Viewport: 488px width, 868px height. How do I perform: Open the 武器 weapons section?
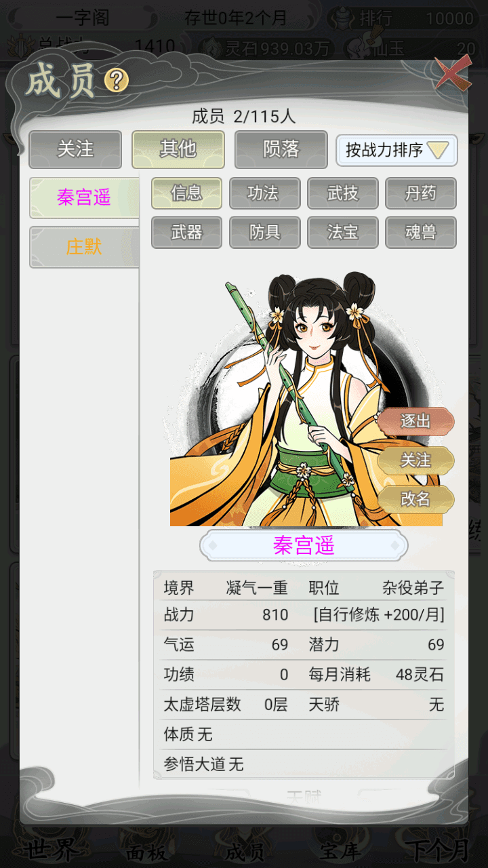point(186,233)
